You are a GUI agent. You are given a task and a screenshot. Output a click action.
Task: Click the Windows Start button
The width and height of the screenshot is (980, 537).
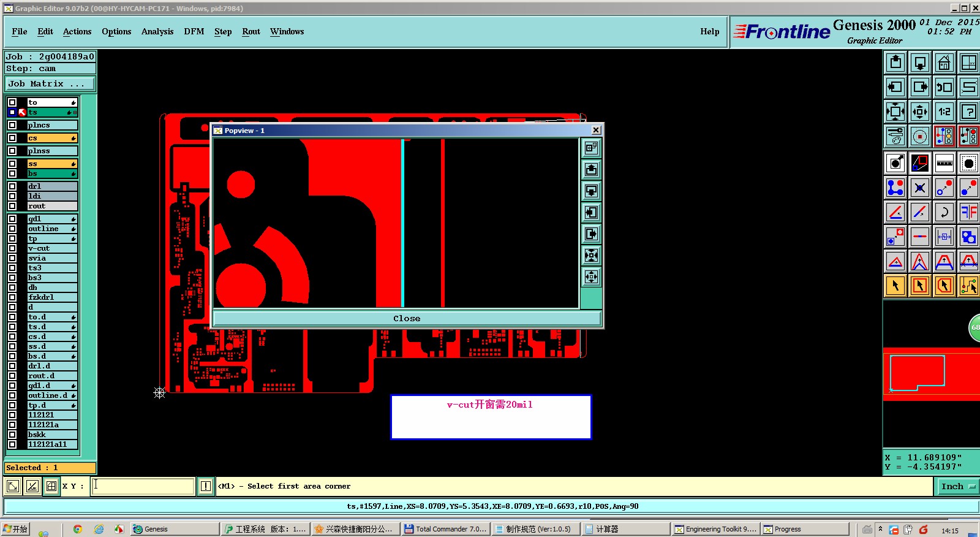(x=16, y=529)
